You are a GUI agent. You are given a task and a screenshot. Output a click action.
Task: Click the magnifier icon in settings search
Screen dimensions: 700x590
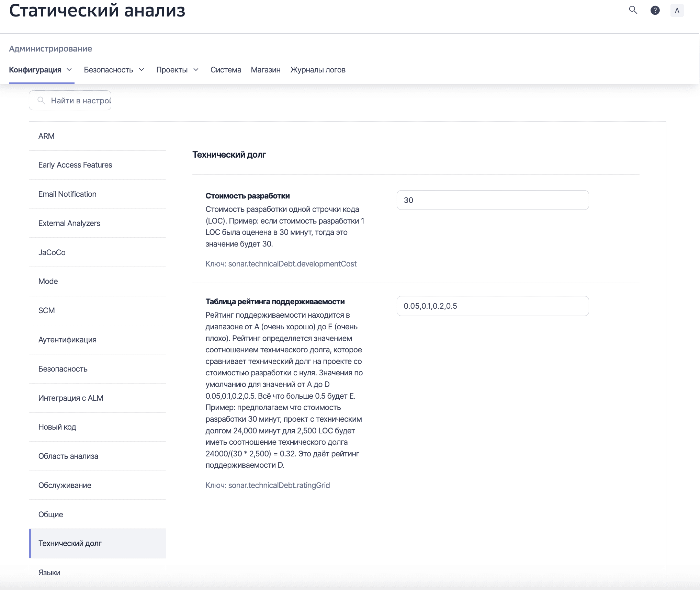click(x=41, y=100)
